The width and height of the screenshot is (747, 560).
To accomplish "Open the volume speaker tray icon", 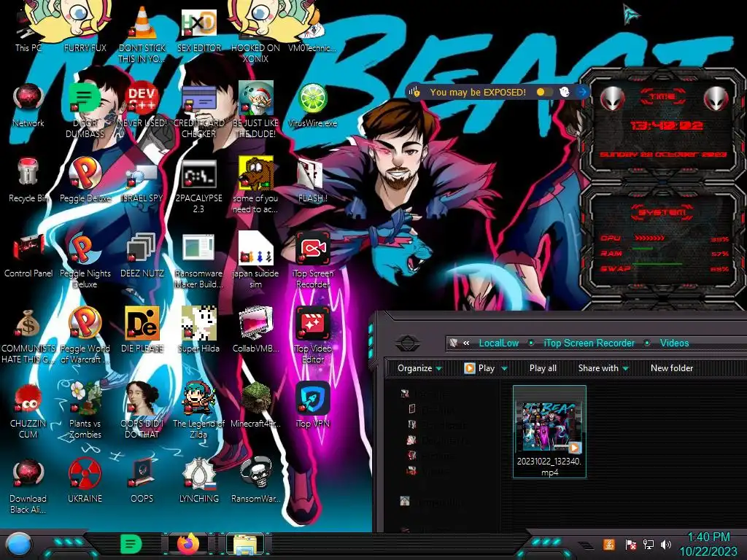I will click(666, 544).
